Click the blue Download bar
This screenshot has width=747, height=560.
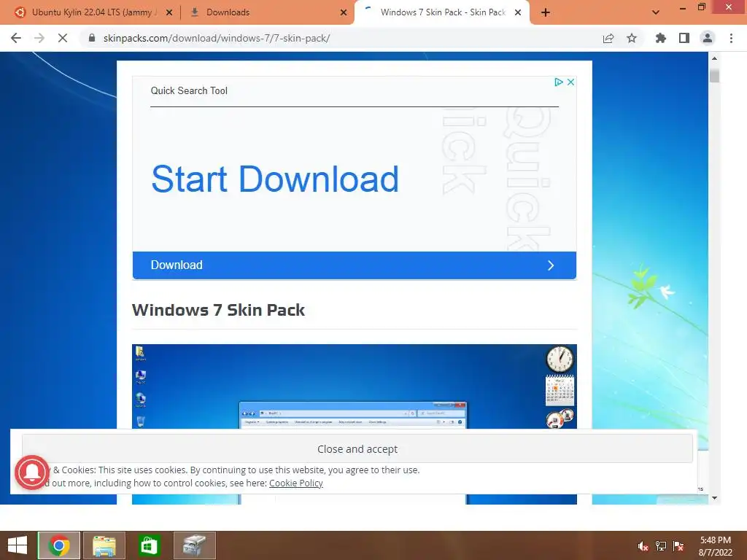pyautogui.click(x=355, y=265)
